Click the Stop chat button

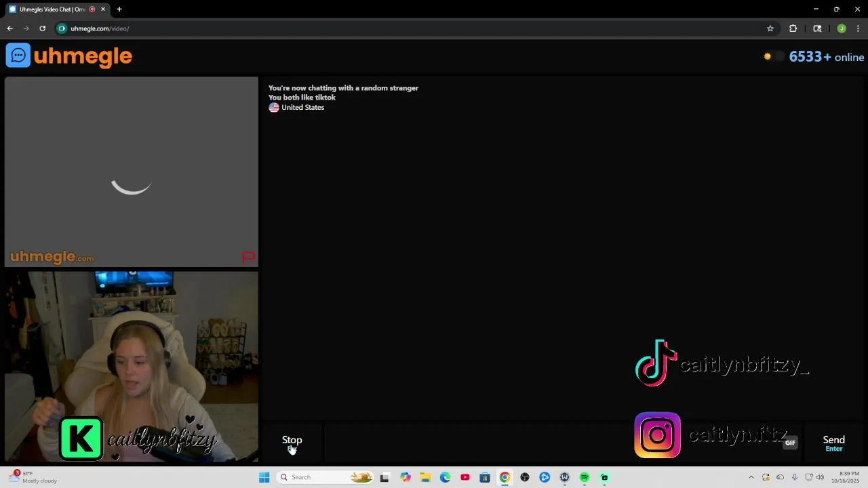292,443
